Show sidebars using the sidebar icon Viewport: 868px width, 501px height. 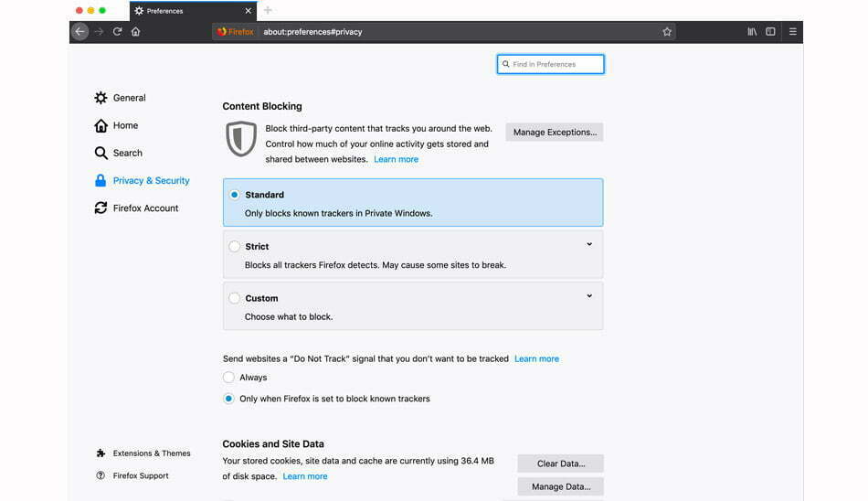tap(770, 32)
